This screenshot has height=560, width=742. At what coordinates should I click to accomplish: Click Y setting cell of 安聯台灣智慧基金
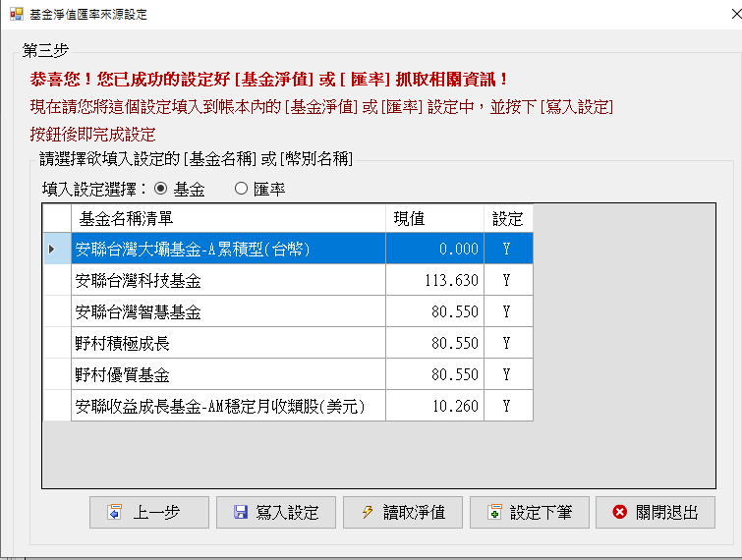(x=509, y=311)
